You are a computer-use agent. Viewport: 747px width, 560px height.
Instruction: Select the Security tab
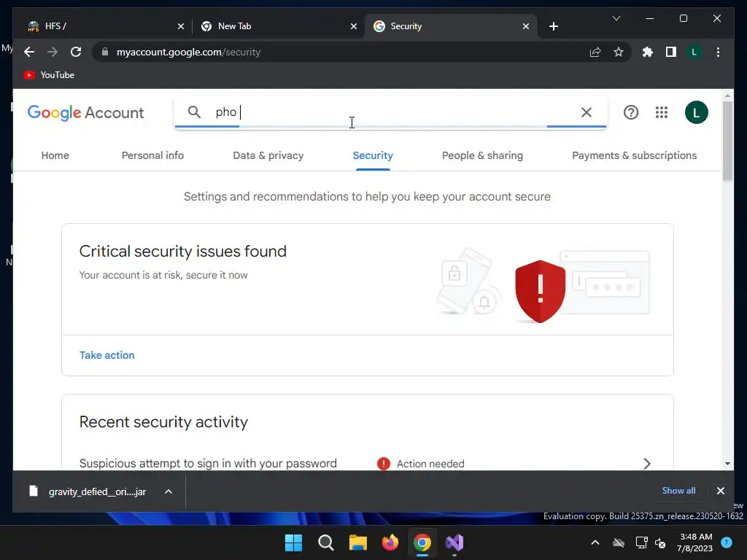point(373,155)
